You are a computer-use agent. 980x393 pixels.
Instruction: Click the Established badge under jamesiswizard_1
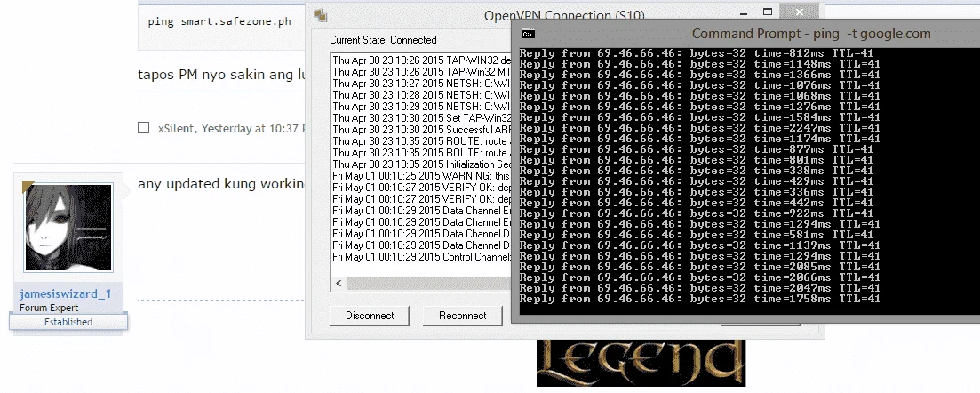coord(68,322)
